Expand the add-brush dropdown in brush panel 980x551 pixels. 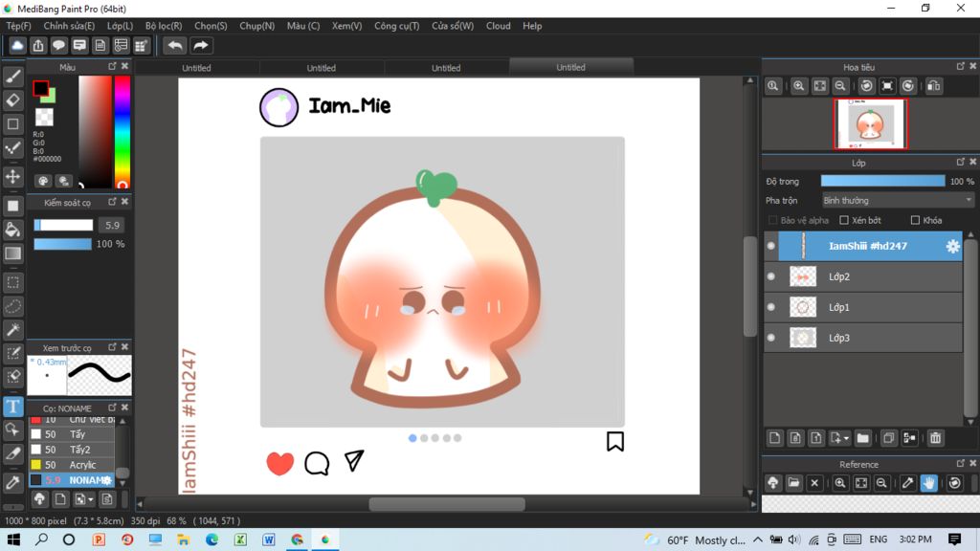91,499
